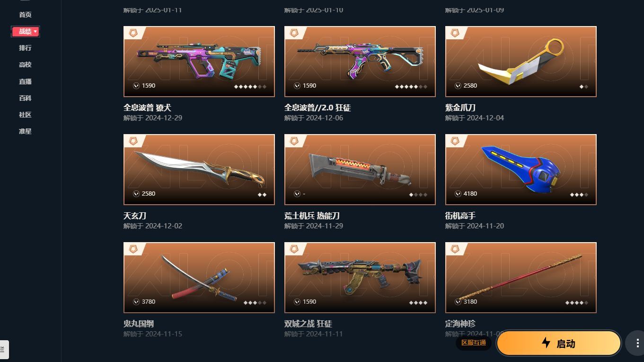The width and height of the screenshot is (644, 362).
Task: Click the 区服互通 badge
Action: [x=474, y=343]
